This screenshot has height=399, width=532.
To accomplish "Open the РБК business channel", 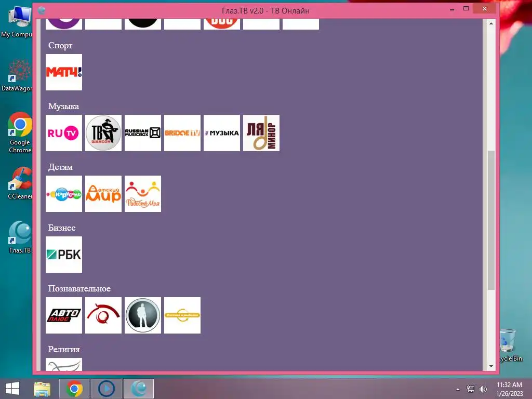I will click(x=64, y=255).
